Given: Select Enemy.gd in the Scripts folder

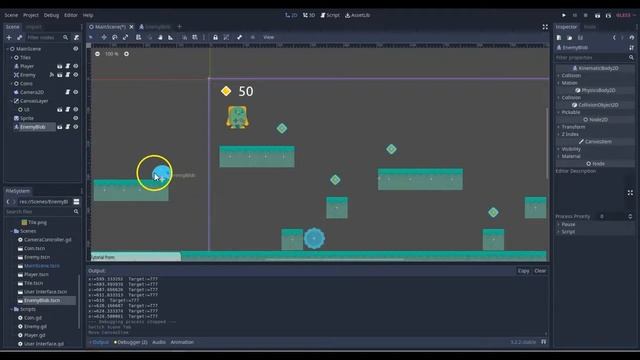Looking at the screenshot, I should tap(35, 327).
